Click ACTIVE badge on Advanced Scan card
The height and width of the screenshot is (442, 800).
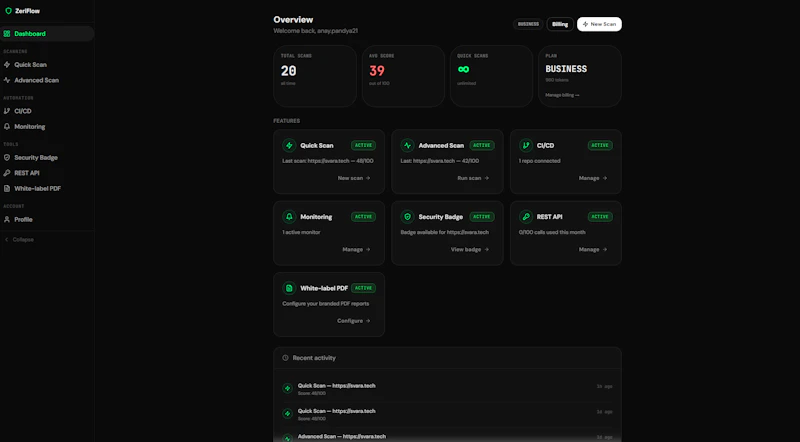tap(482, 145)
